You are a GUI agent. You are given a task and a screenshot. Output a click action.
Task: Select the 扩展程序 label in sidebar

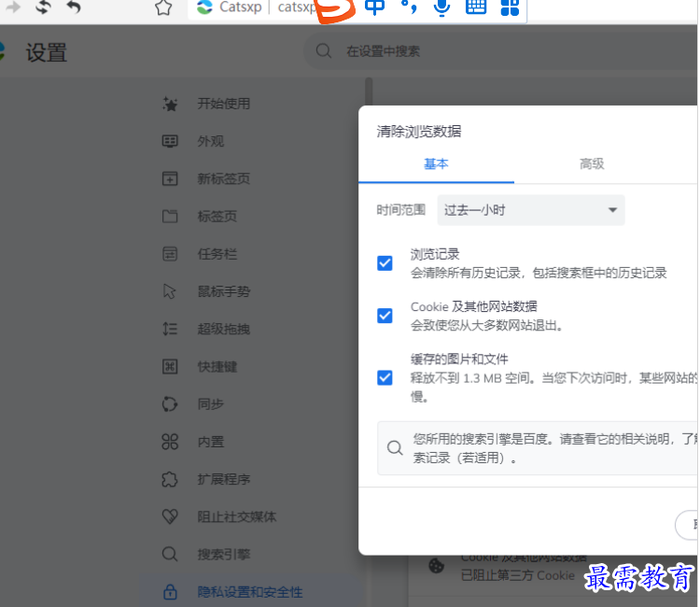click(x=224, y=479)
